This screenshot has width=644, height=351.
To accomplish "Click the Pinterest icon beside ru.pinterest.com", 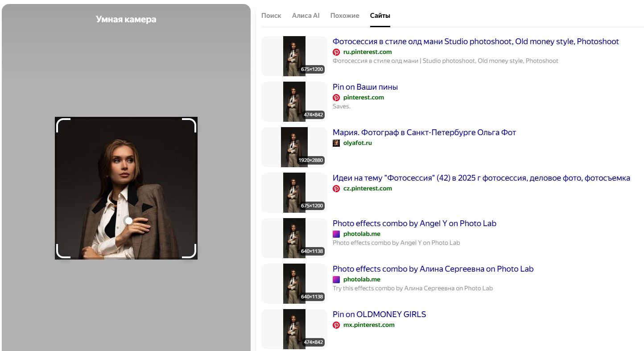I will (x=336, y=52).
